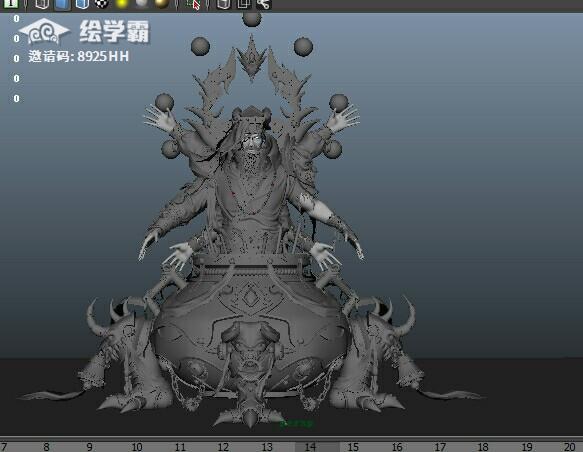
Task: Enable Use All Lights yellow sphere icon
Action: coord(122,4)
